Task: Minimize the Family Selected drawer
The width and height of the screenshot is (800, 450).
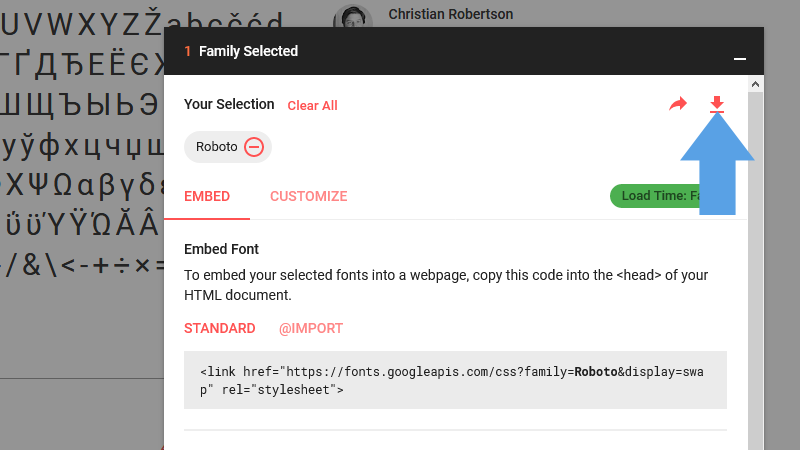Action: click(x=740, y=59)
